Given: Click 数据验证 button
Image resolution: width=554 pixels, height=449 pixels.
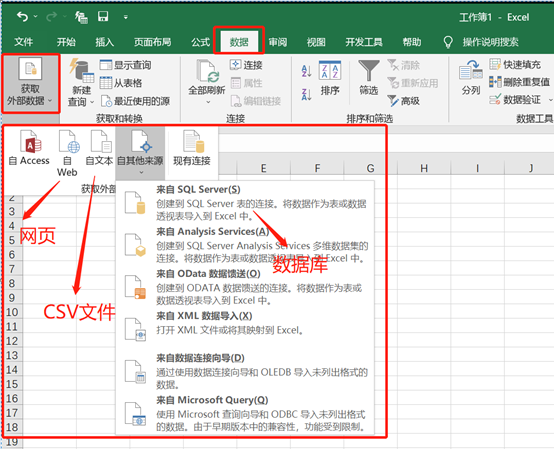Looking at the screenshot, I should tap(515, 100).
